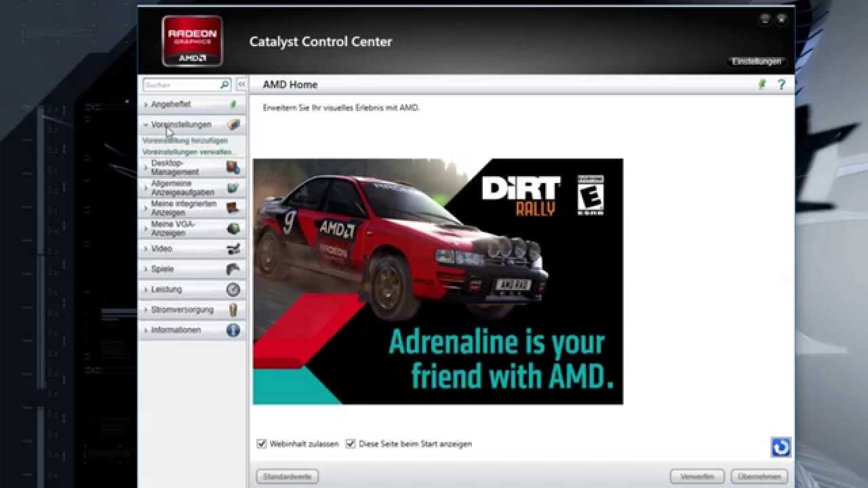Click the Voreinstellungen icon in sidebar
The height and width of the screenshot is (488, 868).
(x=233, y=125)
